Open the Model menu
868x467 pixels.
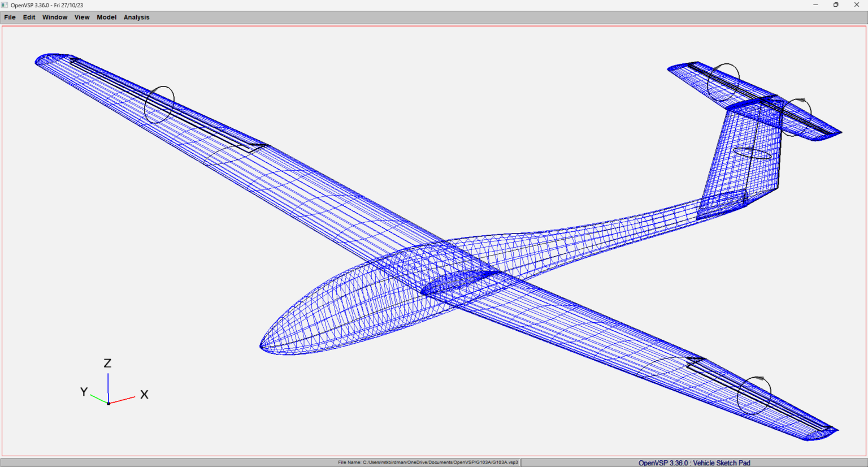coord(106,18)
